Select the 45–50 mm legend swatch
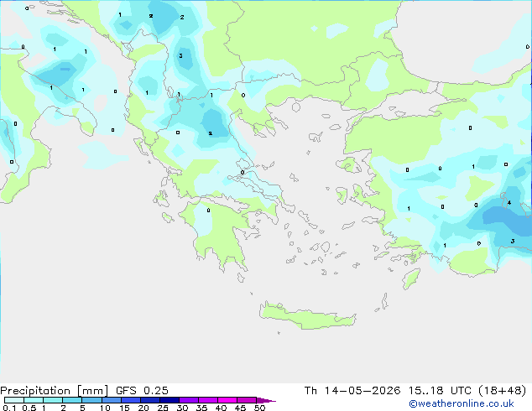The image size is (532, 411). 247,400
